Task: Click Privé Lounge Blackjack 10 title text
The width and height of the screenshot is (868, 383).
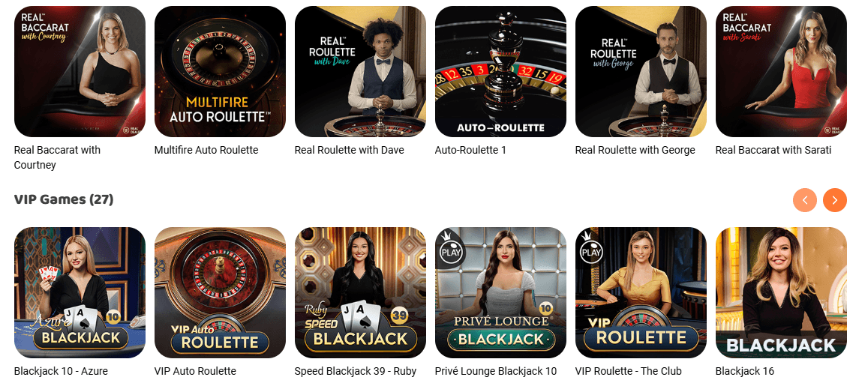Action: coord(496,371)
